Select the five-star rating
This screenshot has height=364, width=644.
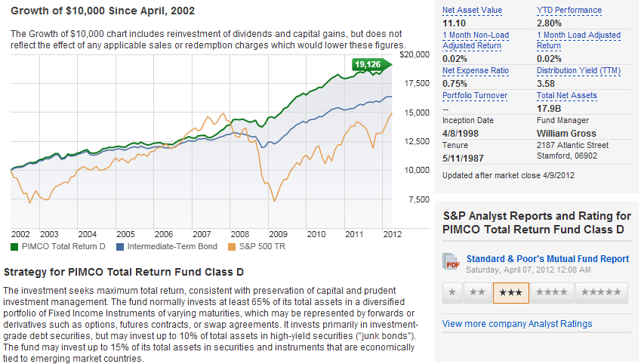(x=601, y=292)
